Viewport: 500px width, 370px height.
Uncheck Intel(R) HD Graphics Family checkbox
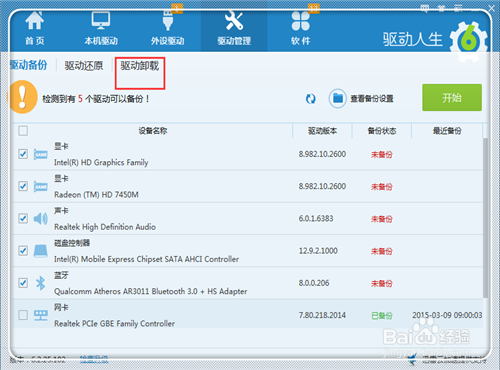tap(23, 154)
